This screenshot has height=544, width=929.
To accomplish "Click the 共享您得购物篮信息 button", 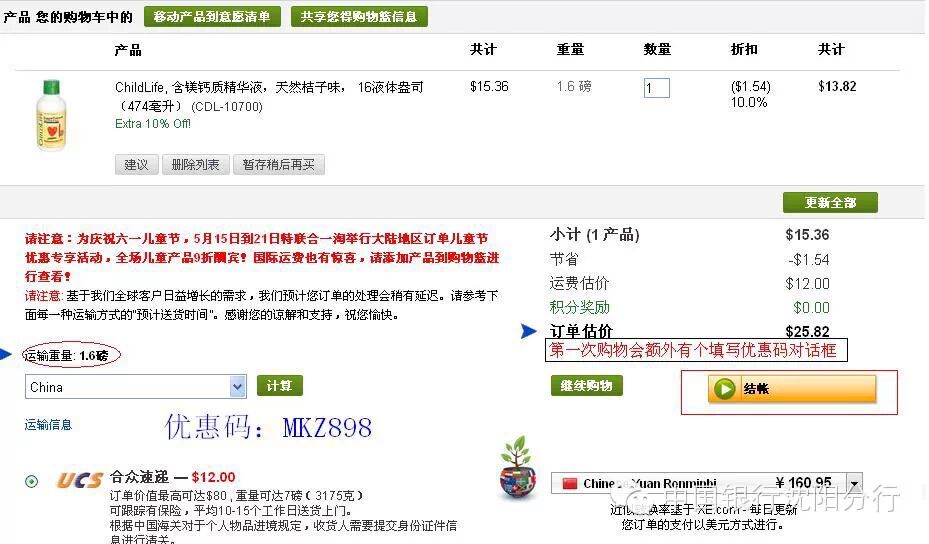I will tap(359, 17).
